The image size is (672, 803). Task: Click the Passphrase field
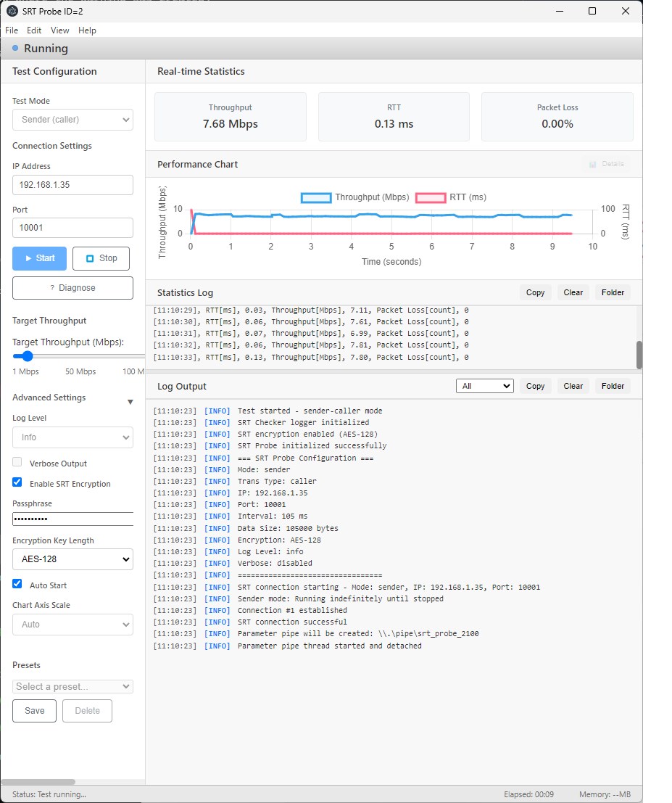(x=72, y=519)
